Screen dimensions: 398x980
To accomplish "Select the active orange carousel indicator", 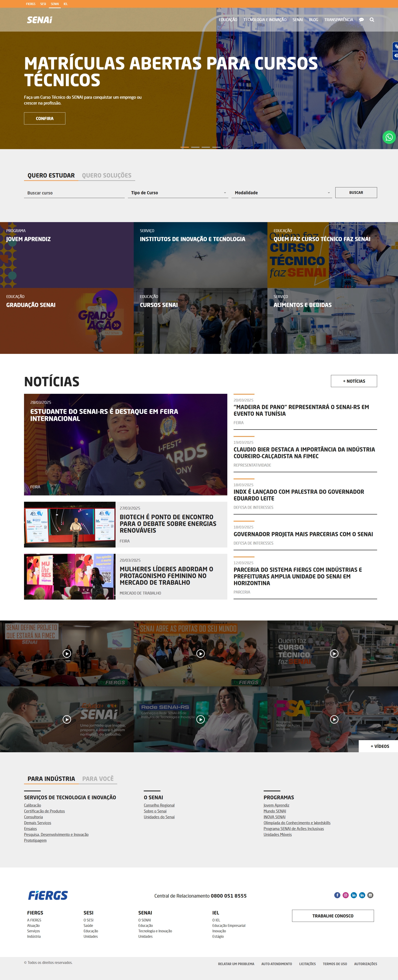I will pyautogui.click(x=184, y=147).
